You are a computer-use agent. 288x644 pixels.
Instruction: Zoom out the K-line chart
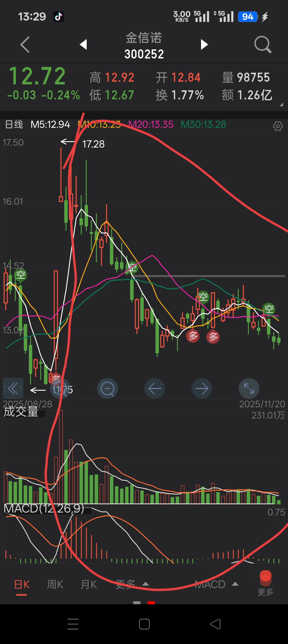pos(107,388)
